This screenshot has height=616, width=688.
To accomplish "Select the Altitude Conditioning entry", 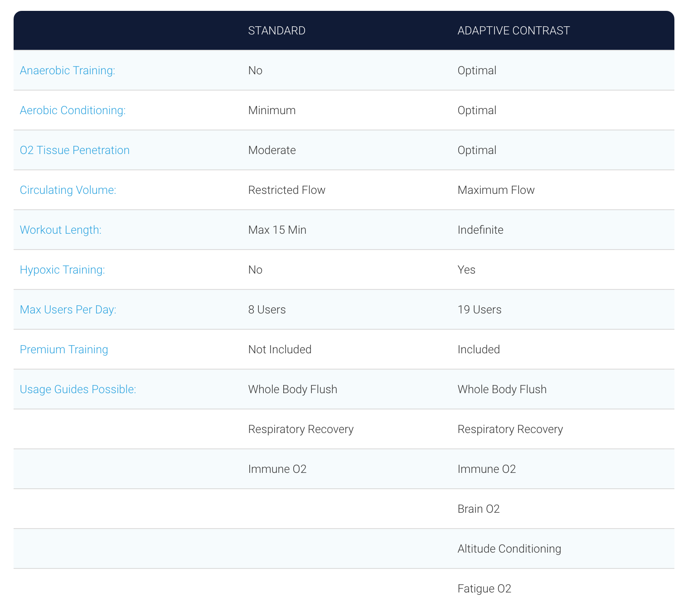I will point(509,549).
